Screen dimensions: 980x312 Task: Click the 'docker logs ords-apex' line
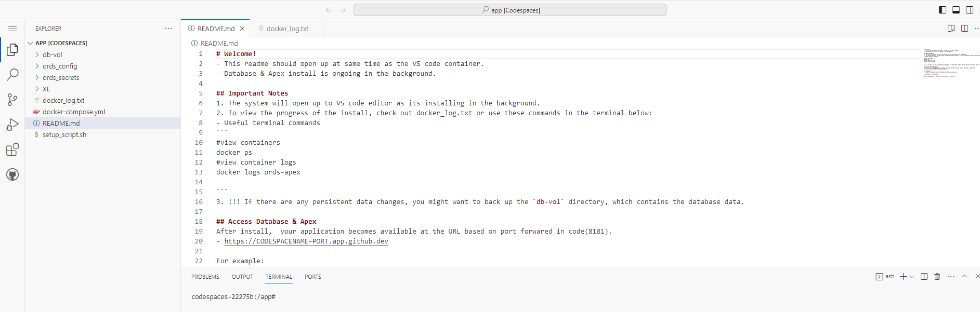[258, 172]
